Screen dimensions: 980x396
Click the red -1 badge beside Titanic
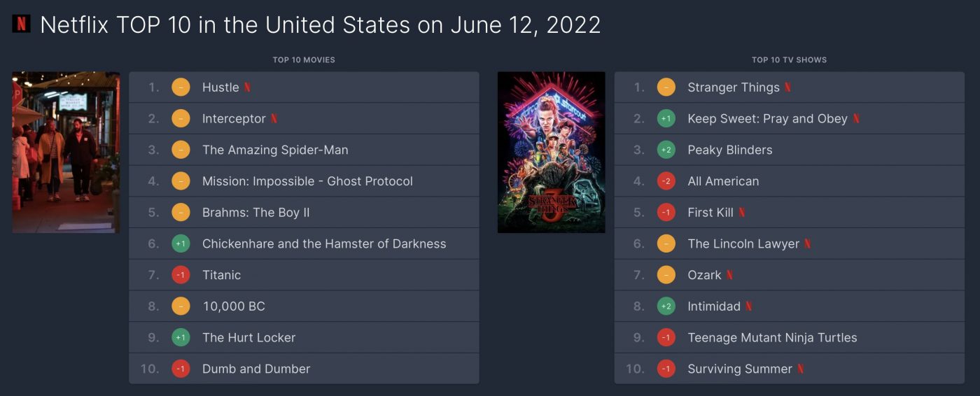[x=181, y=275]
